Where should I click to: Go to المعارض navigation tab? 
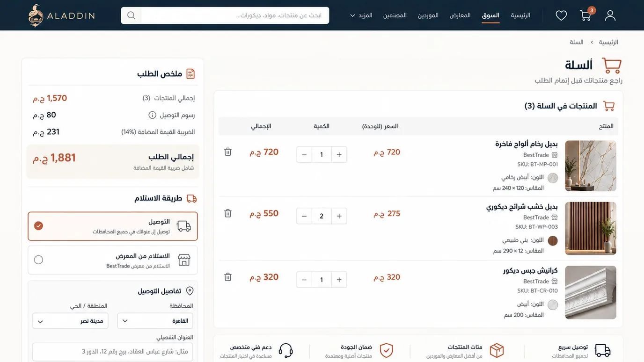[460, 15]
